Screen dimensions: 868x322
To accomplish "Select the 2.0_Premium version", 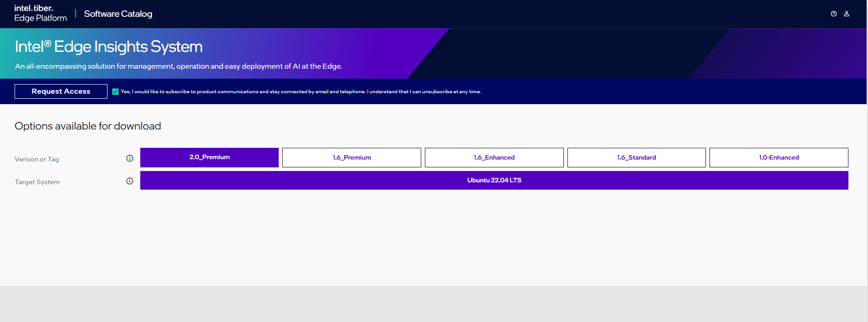I will (209, 157).
